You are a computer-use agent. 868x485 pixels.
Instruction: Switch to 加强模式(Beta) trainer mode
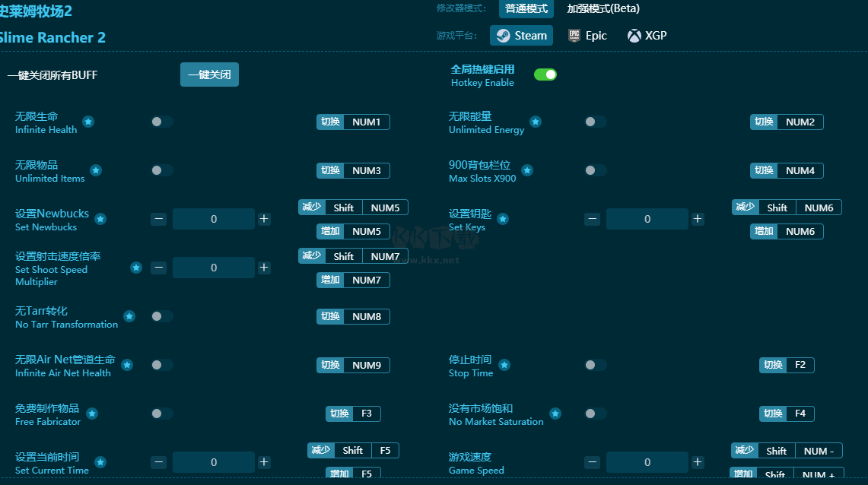(603, 8)
